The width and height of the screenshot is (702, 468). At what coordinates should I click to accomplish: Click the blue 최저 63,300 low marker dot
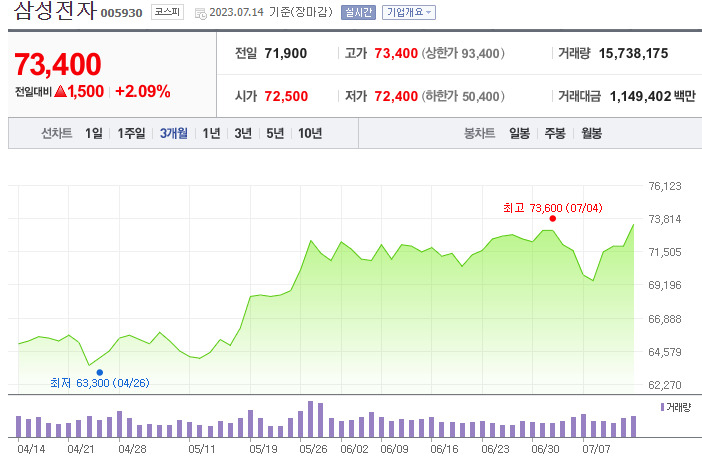pos(100,372)
